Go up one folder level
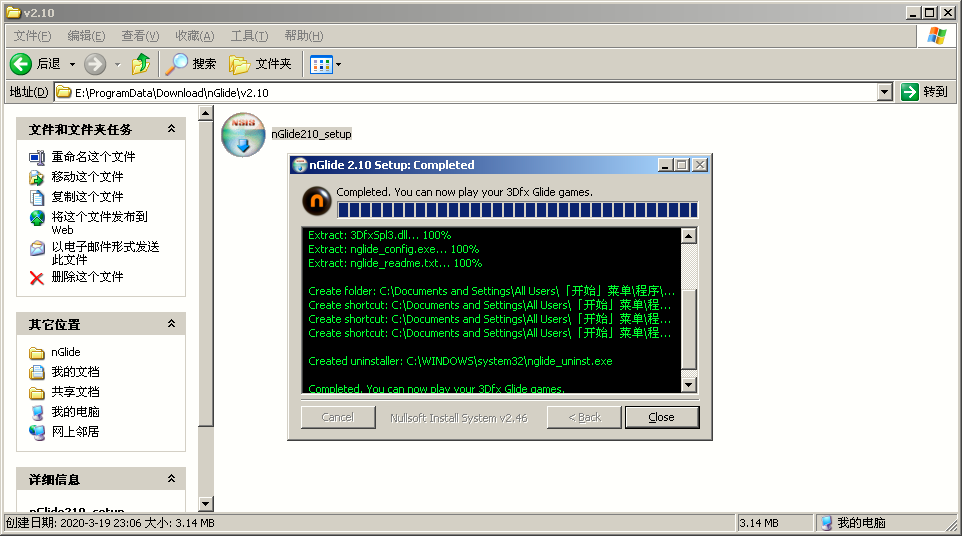962x536 pixels. tap(140, 64)
